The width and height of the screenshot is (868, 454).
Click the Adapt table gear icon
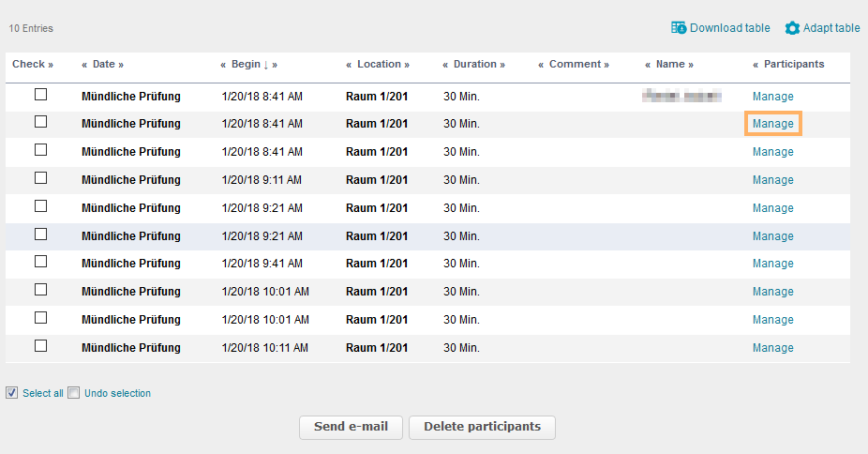click(792, 28)
